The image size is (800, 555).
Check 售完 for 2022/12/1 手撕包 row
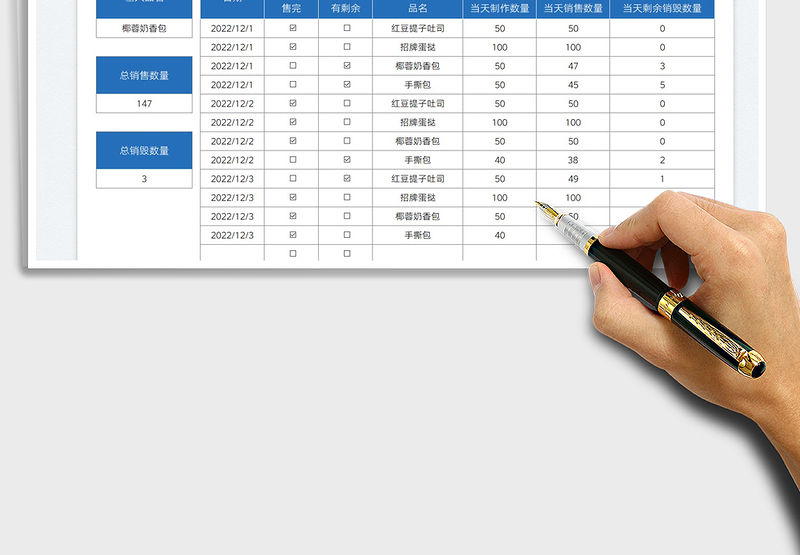tap(292, 85)
